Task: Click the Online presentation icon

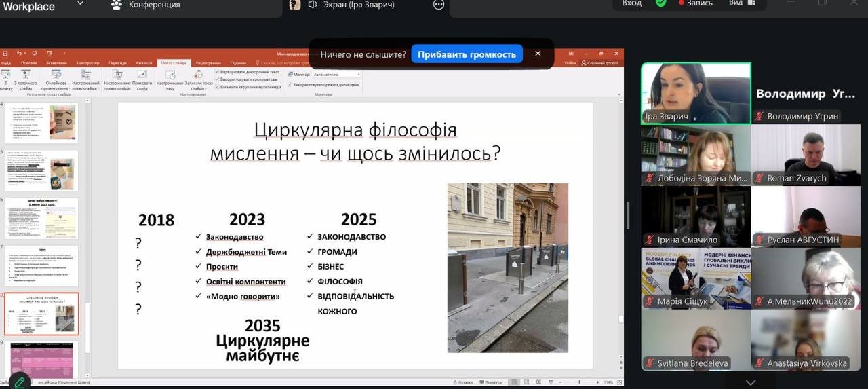Action: click(x=56, y=76)
